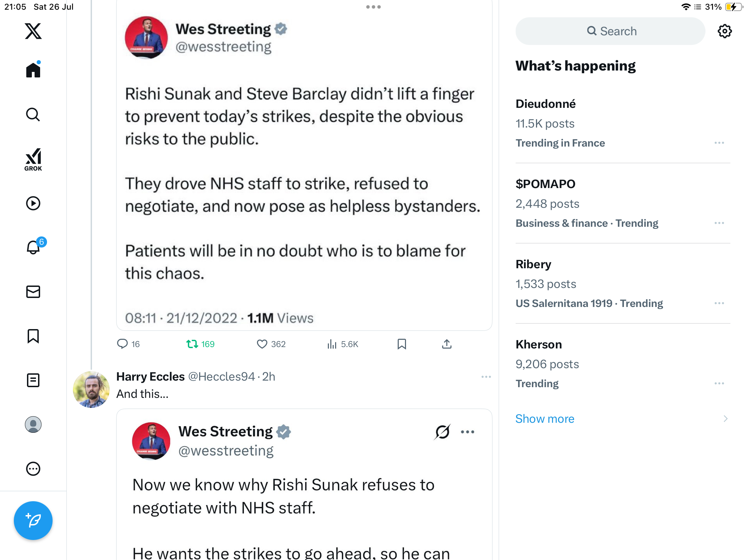Open the $POMAPO trending topic
This screenshot has width=747, height=560.
coord(622,203)
